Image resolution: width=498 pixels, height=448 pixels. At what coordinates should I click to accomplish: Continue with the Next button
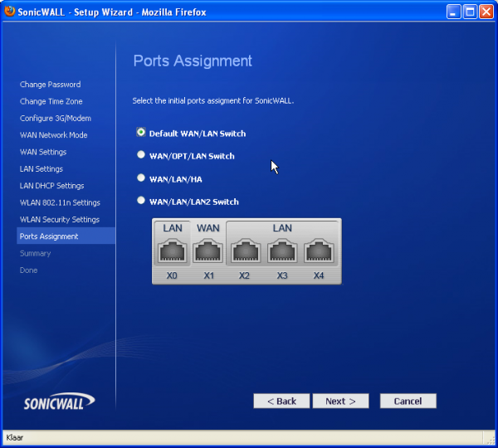pyautogui.click(x=340, y=401)
